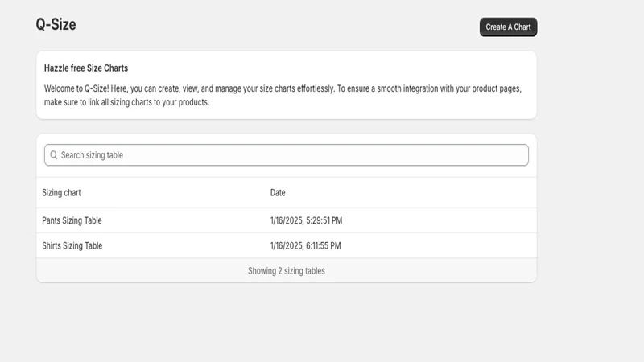Click the Date column header
Viewport: 644px width, 362px height.
278,193
